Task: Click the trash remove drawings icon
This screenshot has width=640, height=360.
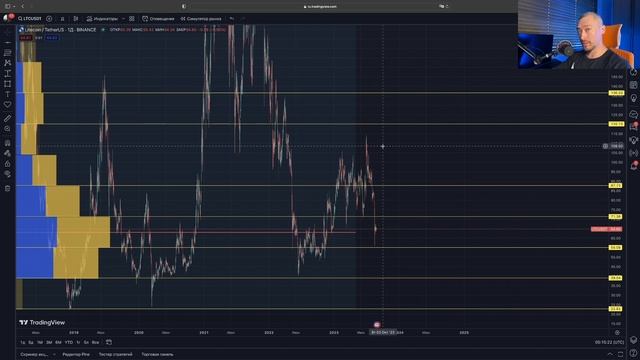Action: pyautogui.click(x=7, y=188)
